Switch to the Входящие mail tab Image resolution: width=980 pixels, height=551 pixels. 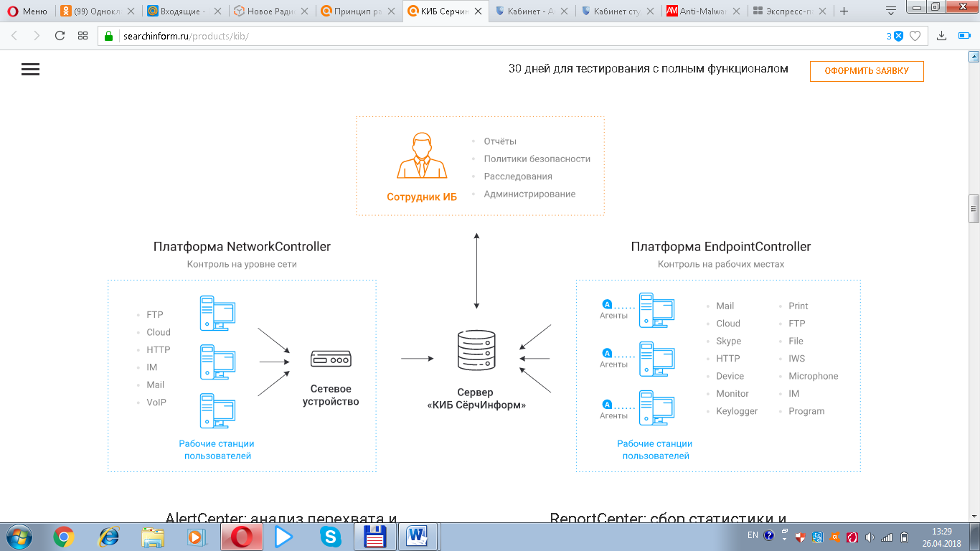184,11
